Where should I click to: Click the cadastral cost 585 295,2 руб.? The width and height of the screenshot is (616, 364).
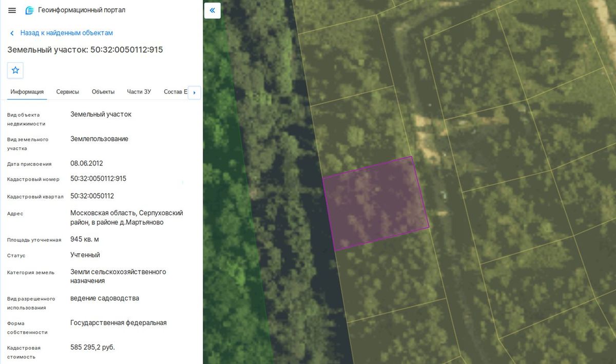(x=92, y=348)
